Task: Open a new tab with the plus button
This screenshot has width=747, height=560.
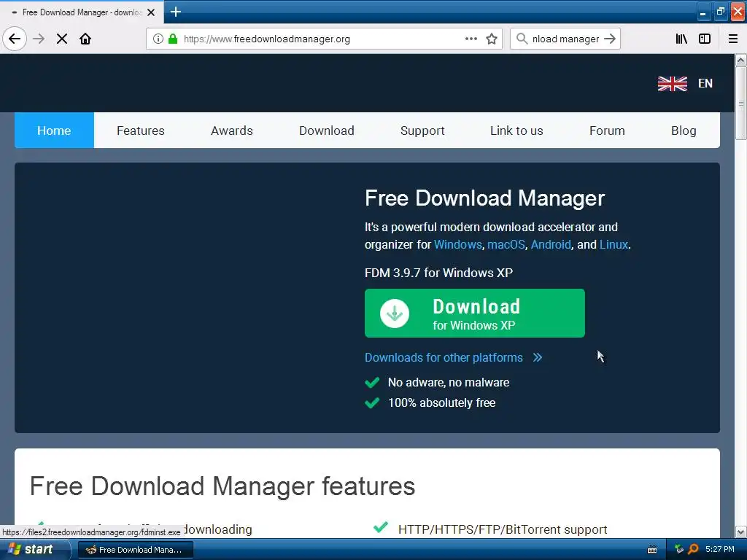Action: click(x=175, y=12)
